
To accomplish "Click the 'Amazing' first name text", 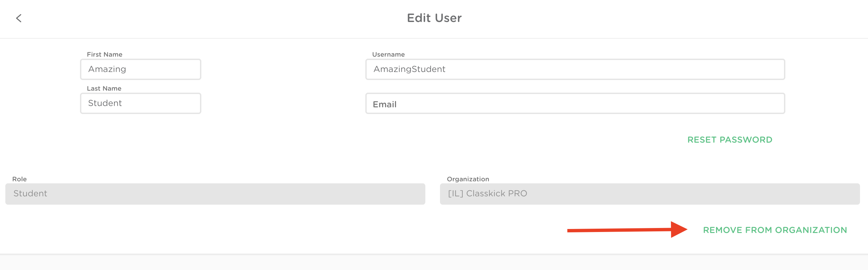I will 107,69.
